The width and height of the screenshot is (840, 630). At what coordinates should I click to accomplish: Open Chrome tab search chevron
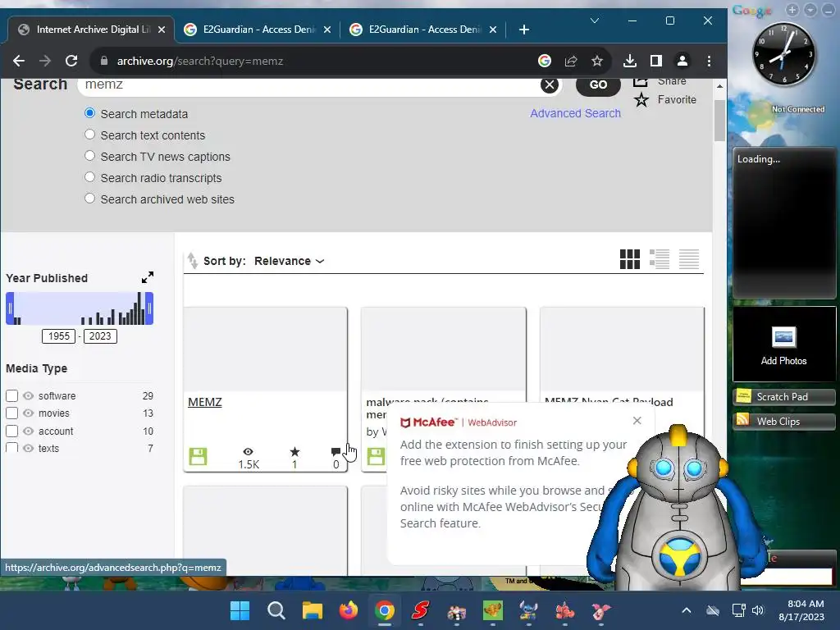[594, 21]
